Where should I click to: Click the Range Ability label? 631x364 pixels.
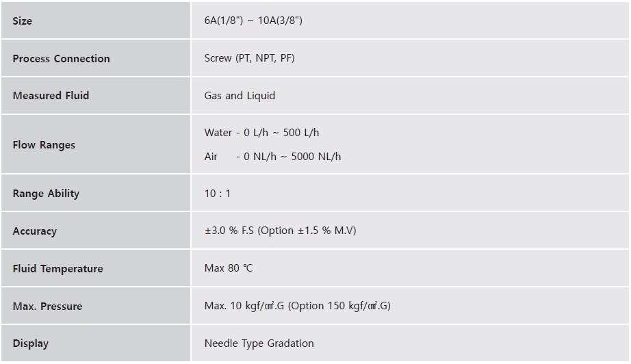click(x=46, y=194)
